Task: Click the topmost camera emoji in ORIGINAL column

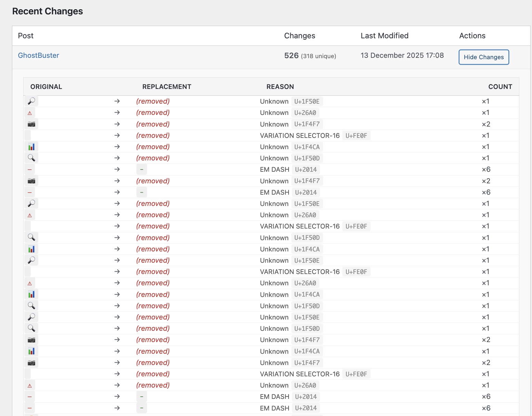Action: pos(31,124)
